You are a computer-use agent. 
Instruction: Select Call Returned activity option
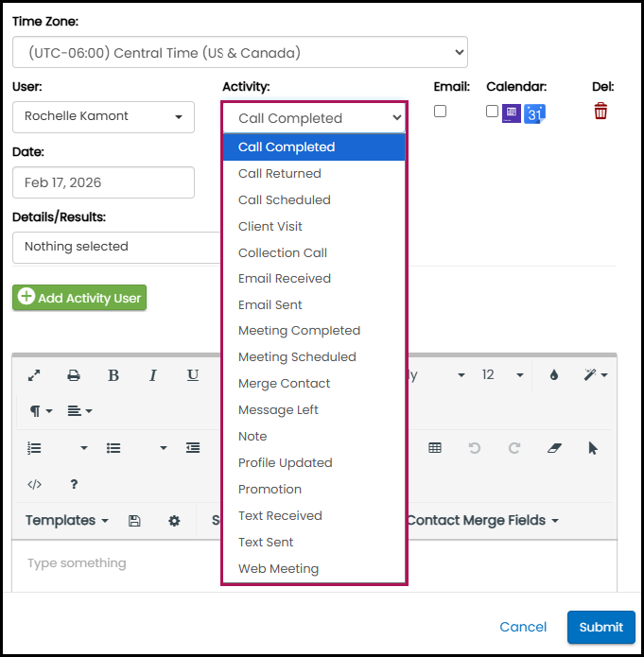click(x=314, y=174)
